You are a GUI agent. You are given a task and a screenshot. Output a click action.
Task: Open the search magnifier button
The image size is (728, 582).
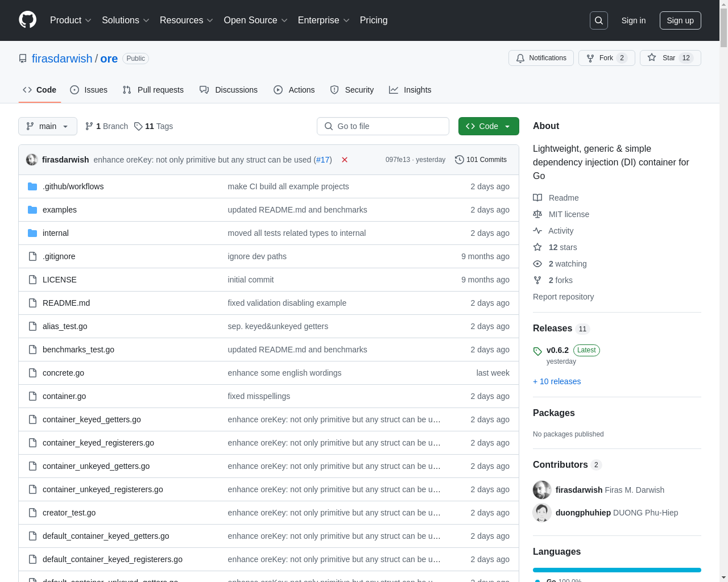point(599,20)
